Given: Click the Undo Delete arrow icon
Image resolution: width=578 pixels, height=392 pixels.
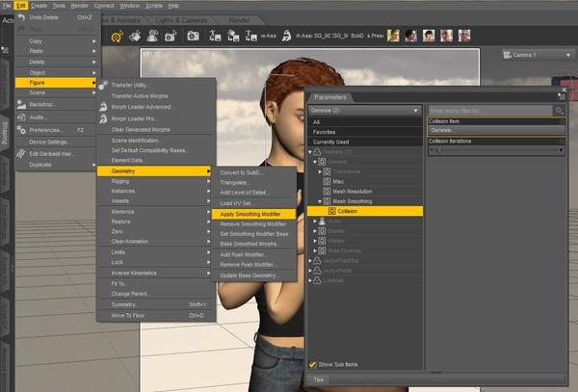Looking at the screenshot, I should (21, 17).
